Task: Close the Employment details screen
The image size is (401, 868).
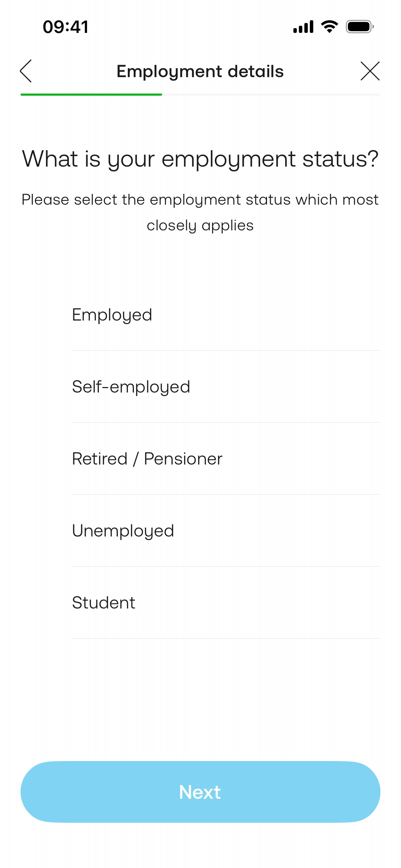Action: pos(370,71)
